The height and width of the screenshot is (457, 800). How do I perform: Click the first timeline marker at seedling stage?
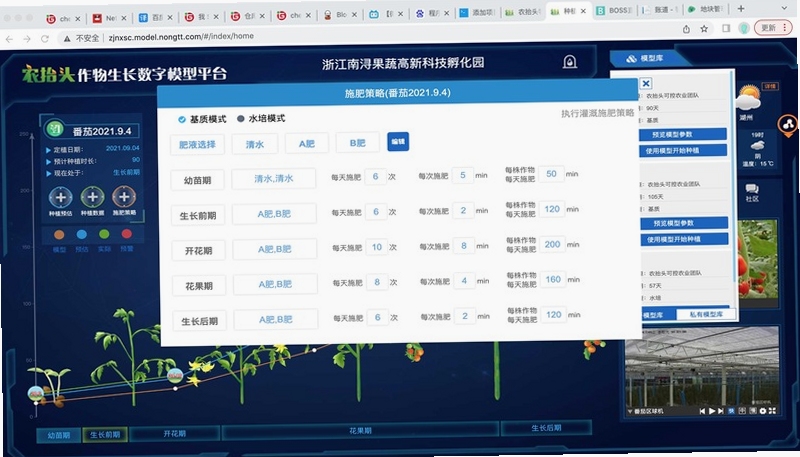[x=35, y=393]
